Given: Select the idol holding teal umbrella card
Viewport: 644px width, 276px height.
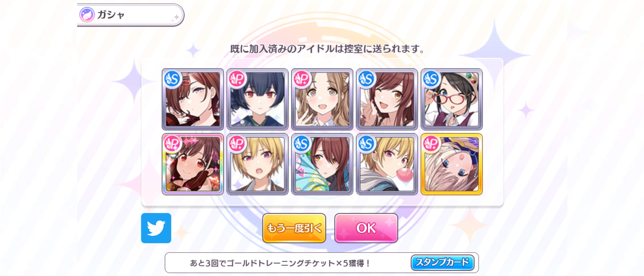Looking at the screenshot, I should click(322, 164).
